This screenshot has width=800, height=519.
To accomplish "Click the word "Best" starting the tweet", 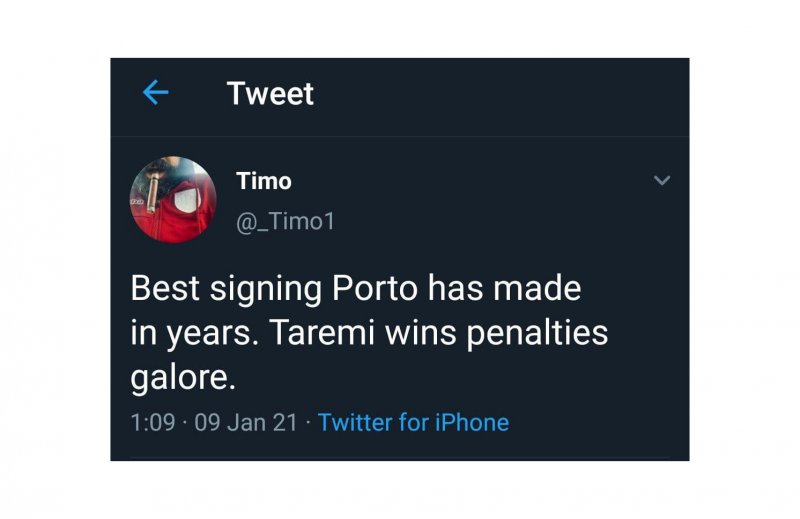I will pyautogui.click(x=165, y=289).
